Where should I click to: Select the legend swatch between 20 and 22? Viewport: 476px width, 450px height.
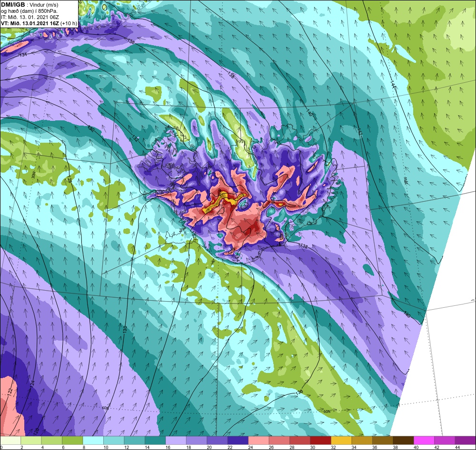217,440
